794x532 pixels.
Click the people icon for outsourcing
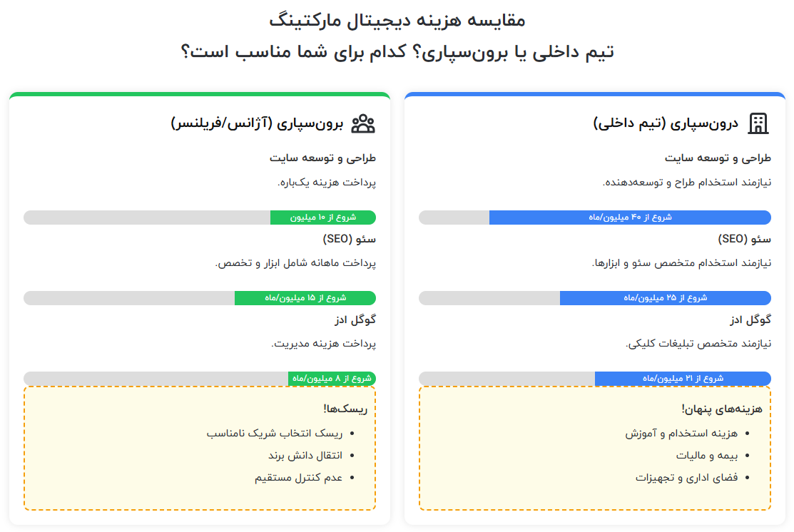click(x=363, y=123)
